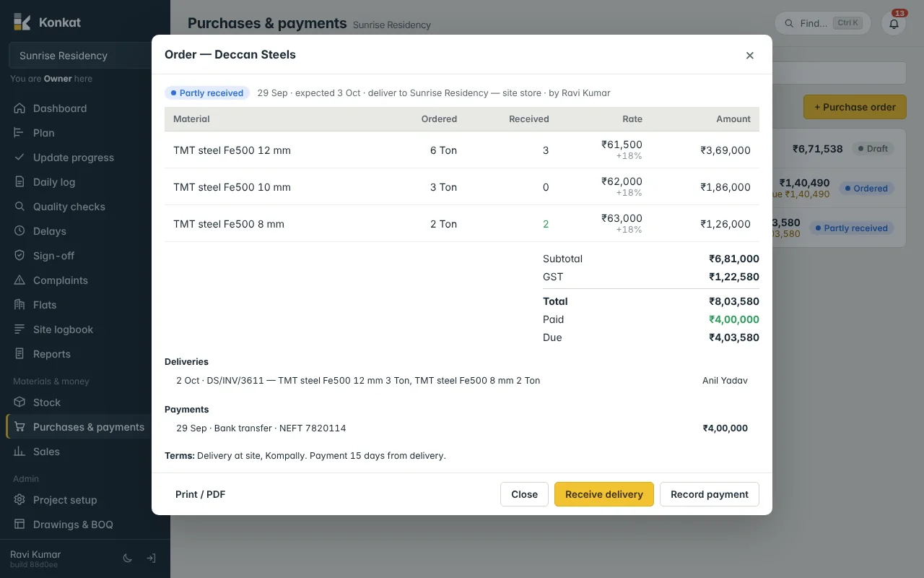Image resolution: width=924 pixels, height=578 pixels.
Task: Open the Sign-off shield icon
Action: point(19,256)
